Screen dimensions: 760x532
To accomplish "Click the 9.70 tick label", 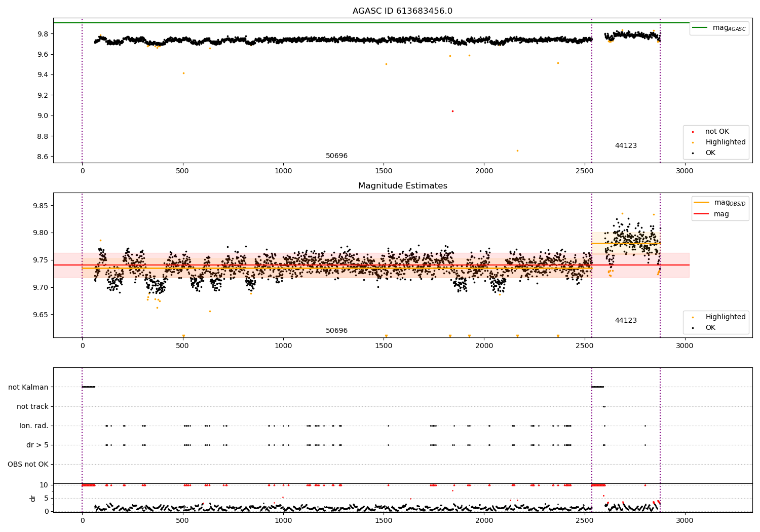I will [40, 288].
